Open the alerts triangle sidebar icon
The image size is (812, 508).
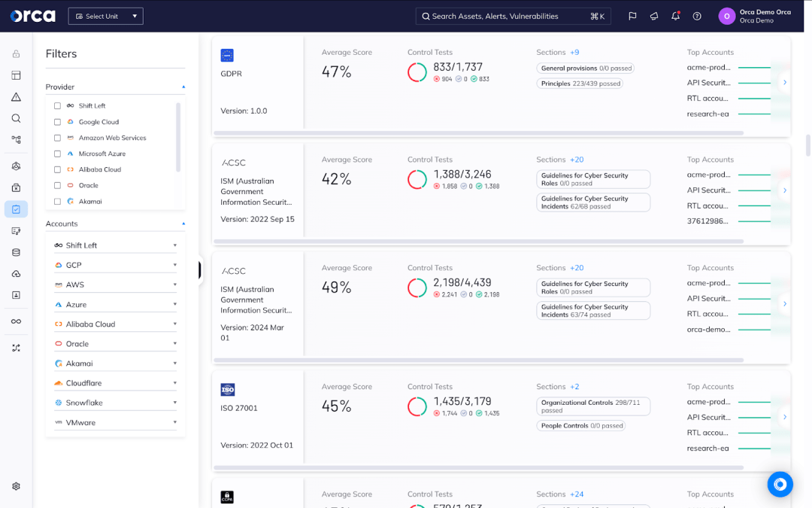pos(16,97)
